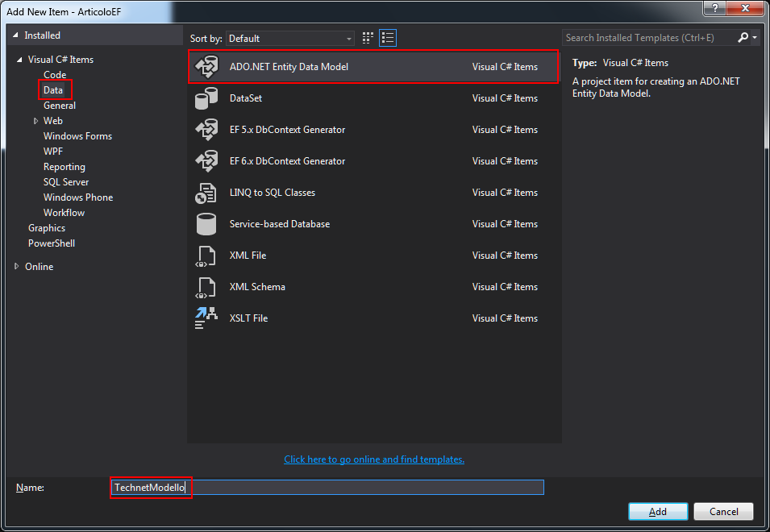Viewport: 770px width, 532px height.
Task: Open the online templates link
Action: (x=374, y=459)
